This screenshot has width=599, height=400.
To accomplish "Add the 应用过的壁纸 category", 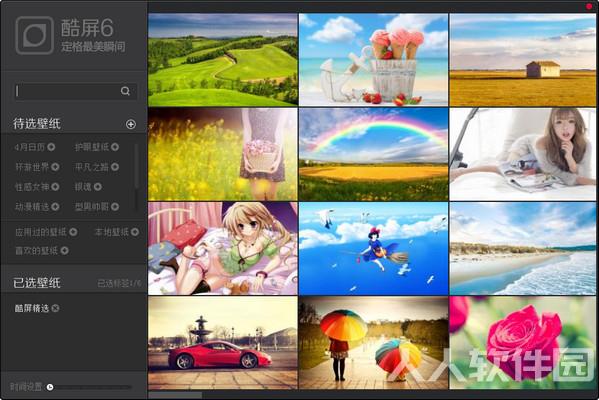I will 73,232.
